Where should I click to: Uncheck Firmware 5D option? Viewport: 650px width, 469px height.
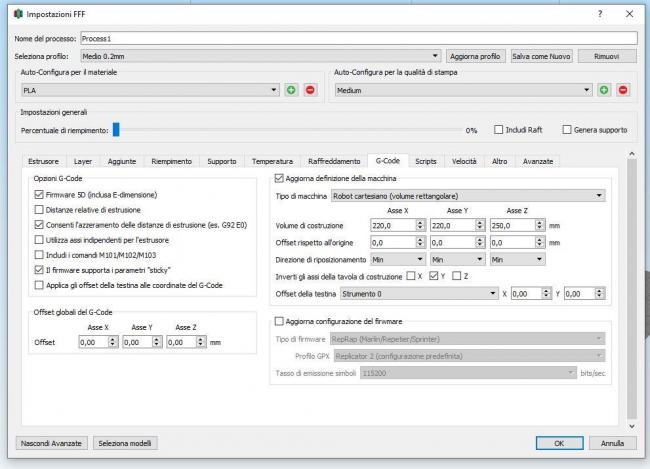(x=40, y=194)
